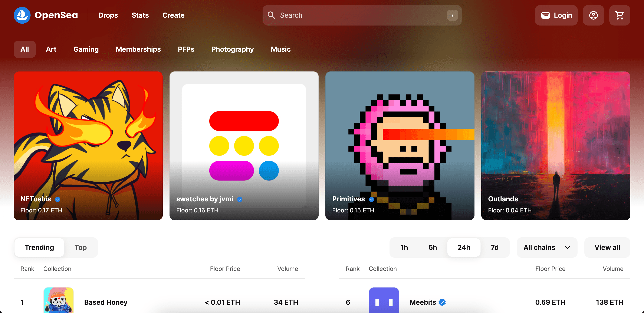Switch to the Photography category tab
The height and width of the screenshot is (313, 644).
[x=232, y=49]
